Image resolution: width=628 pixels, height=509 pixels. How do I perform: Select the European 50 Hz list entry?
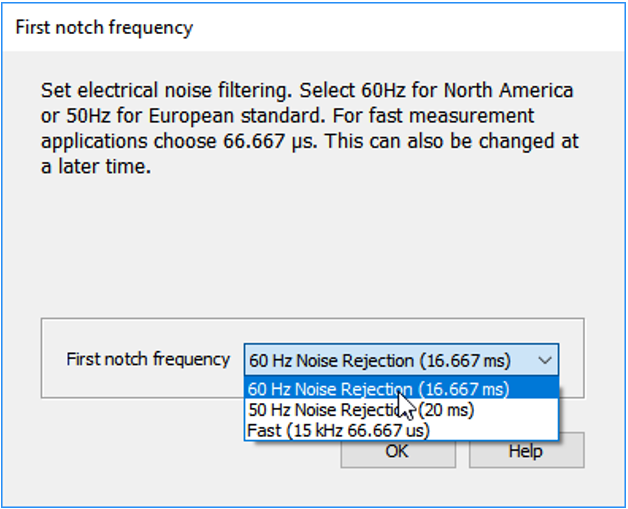[x=401, y=410]
